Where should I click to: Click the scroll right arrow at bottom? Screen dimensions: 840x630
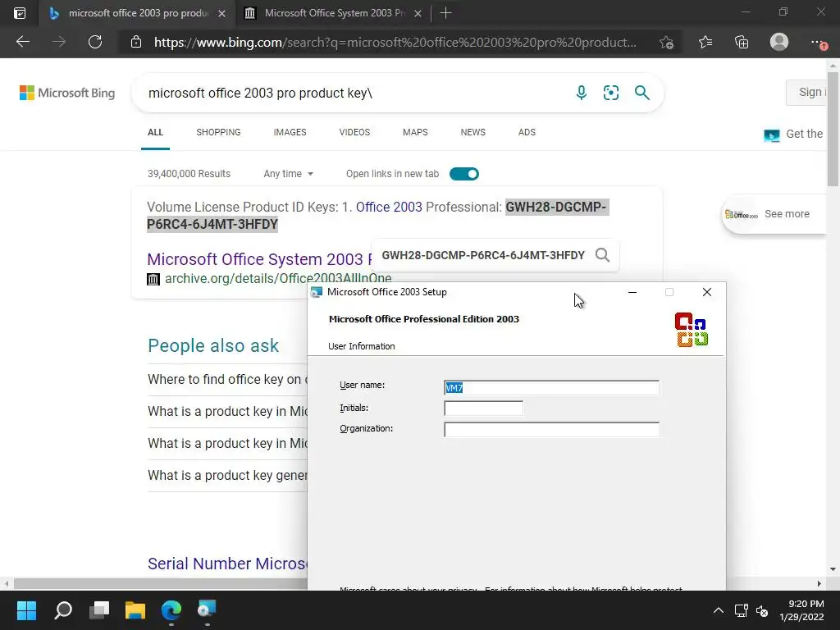point(819,583)
